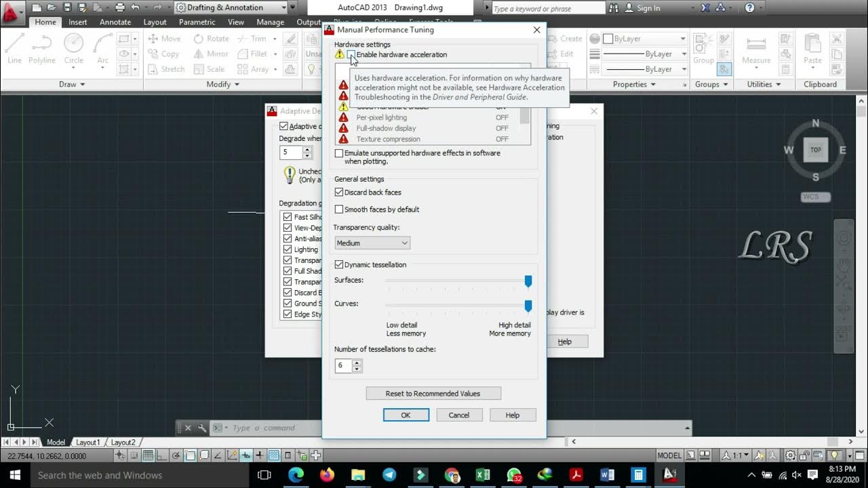Viewport: 868px width, 488px height.
Task: Click the tessellations to cache number field
Action: [344, 366]
